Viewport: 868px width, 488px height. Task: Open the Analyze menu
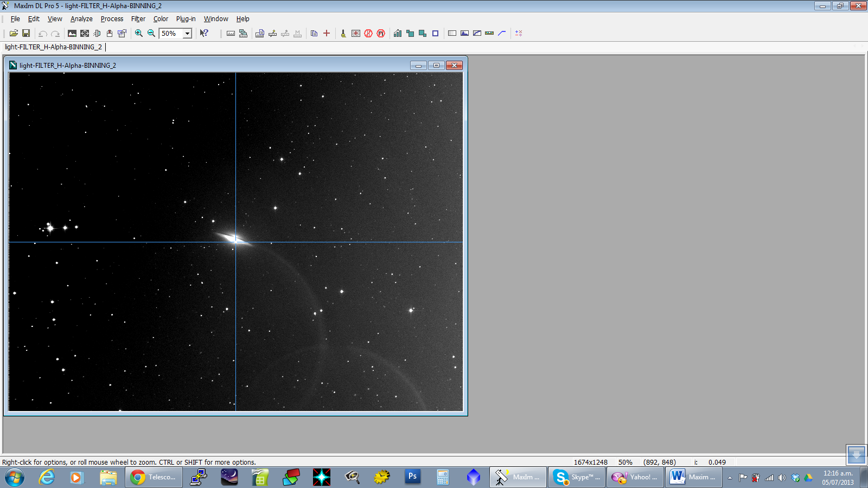(81, 18)
